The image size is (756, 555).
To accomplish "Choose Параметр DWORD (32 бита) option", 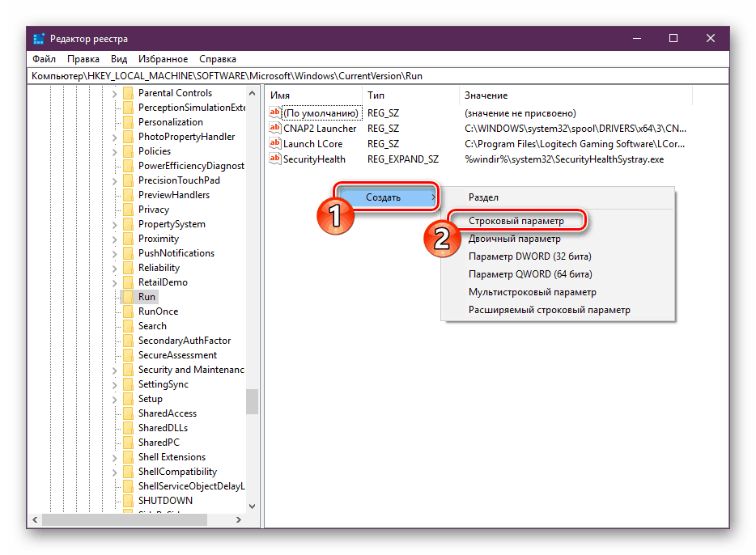I will point(530,256).
